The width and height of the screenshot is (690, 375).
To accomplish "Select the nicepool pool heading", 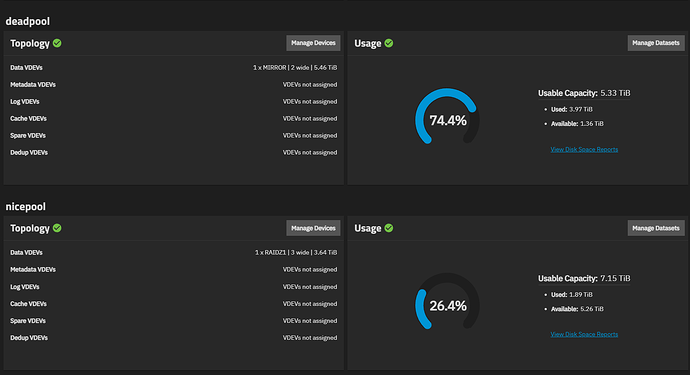I will tap(26, 206).
